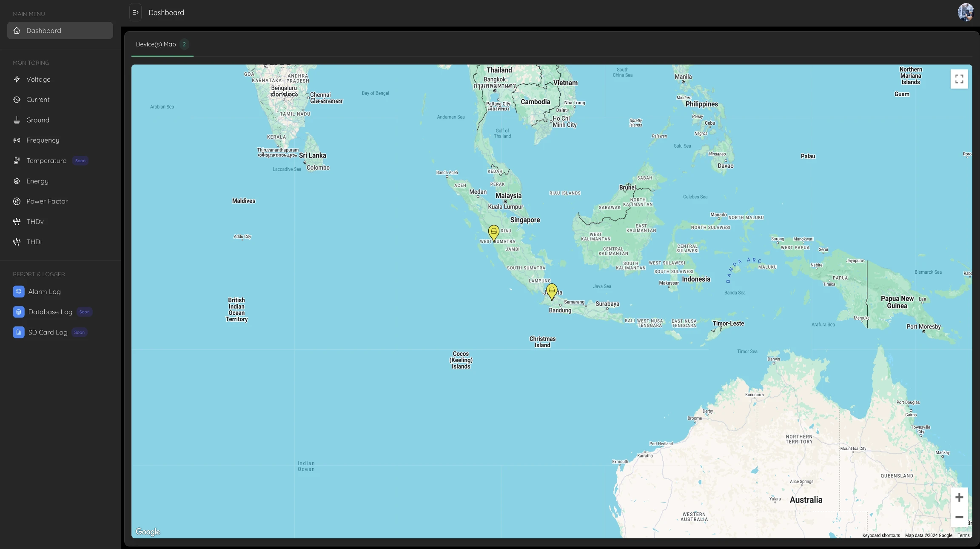Open the Alarm Log
The height and width of the screenshot is (549, 980).
click(44, 292)
